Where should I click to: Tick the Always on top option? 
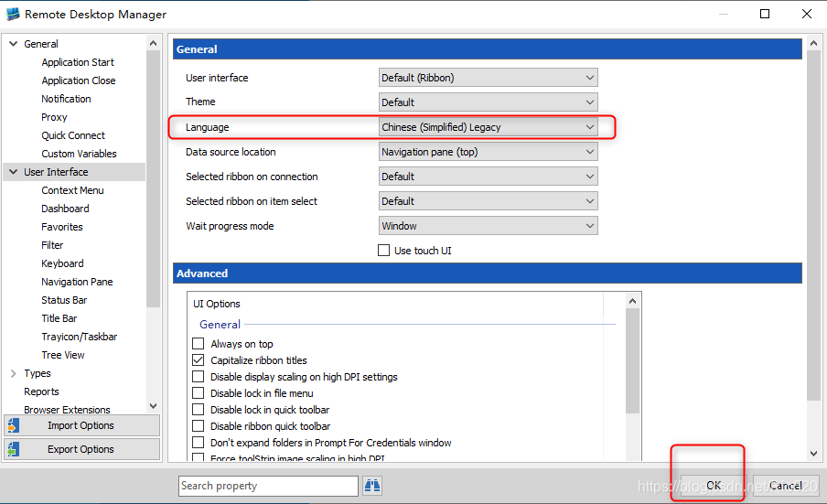(199, 344)
